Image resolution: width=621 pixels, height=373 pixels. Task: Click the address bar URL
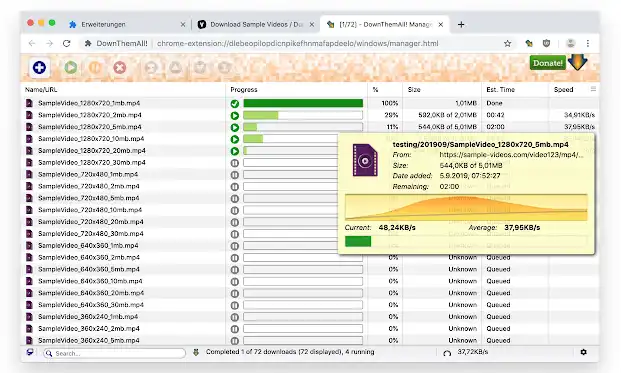coord(297,44)
